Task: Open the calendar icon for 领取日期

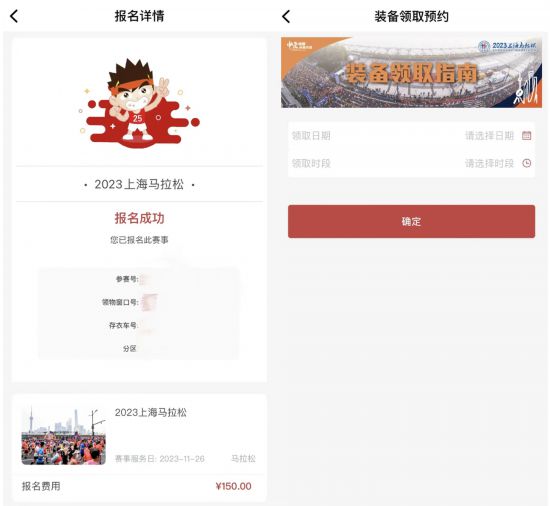Action: 526,135
